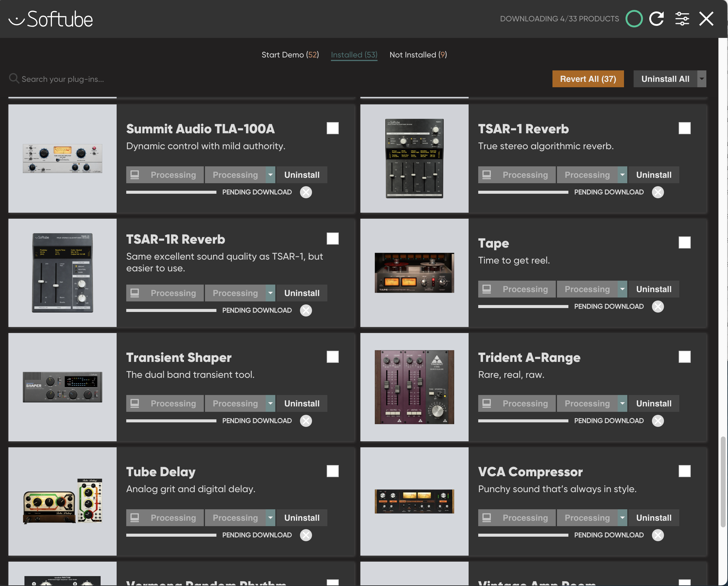Cancel TSAR-1 Reverb pending download
This screenshot has width=728, height=586.
[x=658, y=192]
